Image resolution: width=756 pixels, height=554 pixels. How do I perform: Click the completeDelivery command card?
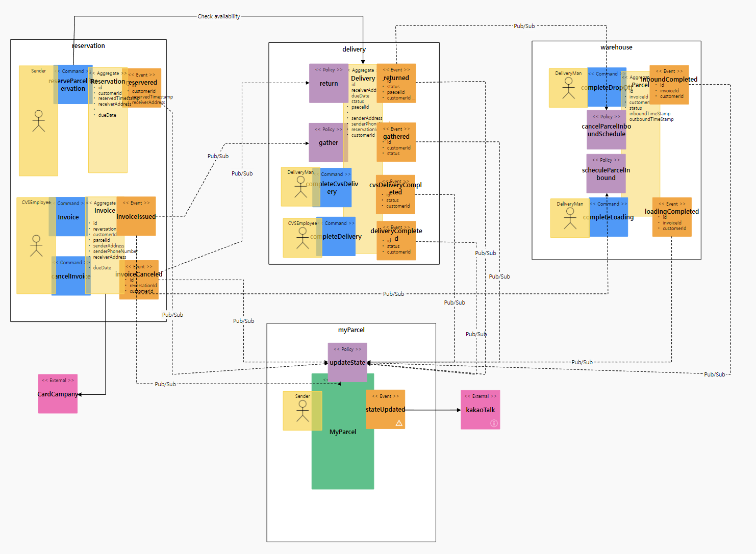pos(338,237)
